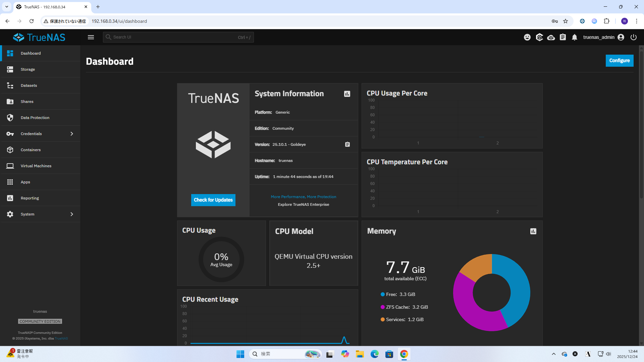This screenshot has height=362, width=644.
Task: Click the feedback smiley icon
Action: coord(527,37)
